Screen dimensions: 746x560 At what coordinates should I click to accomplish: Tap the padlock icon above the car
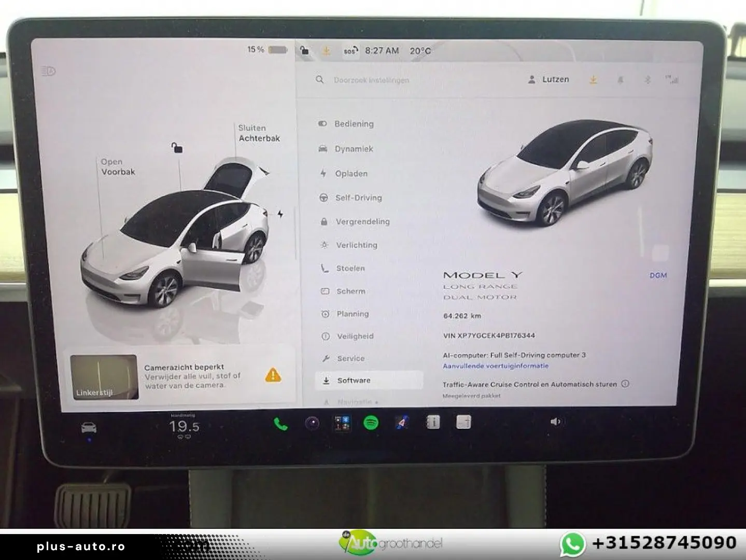pyautogui.click(x=177, y=148)
